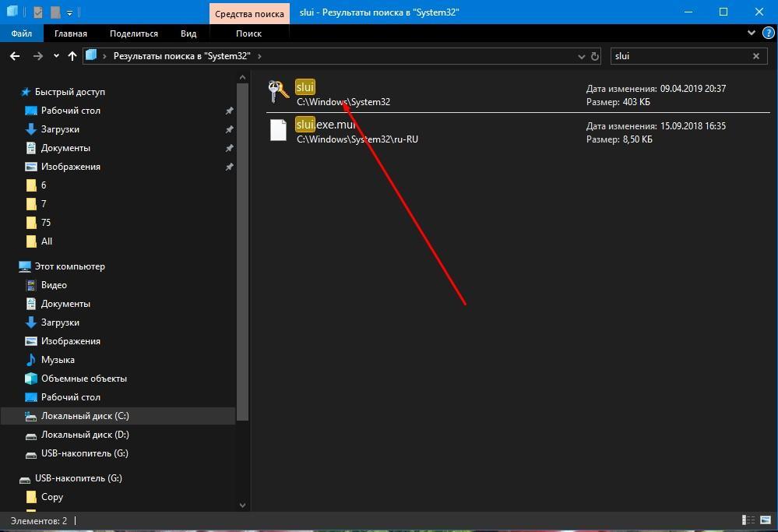
Task: Open Изображения under Этот компьютер
Action: coord(70,341)
